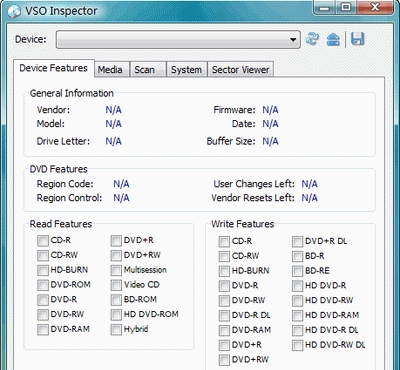Screen dimensions: 400x370
Task: Check DVD+RW under Read Features
Action: pos(116,256)
